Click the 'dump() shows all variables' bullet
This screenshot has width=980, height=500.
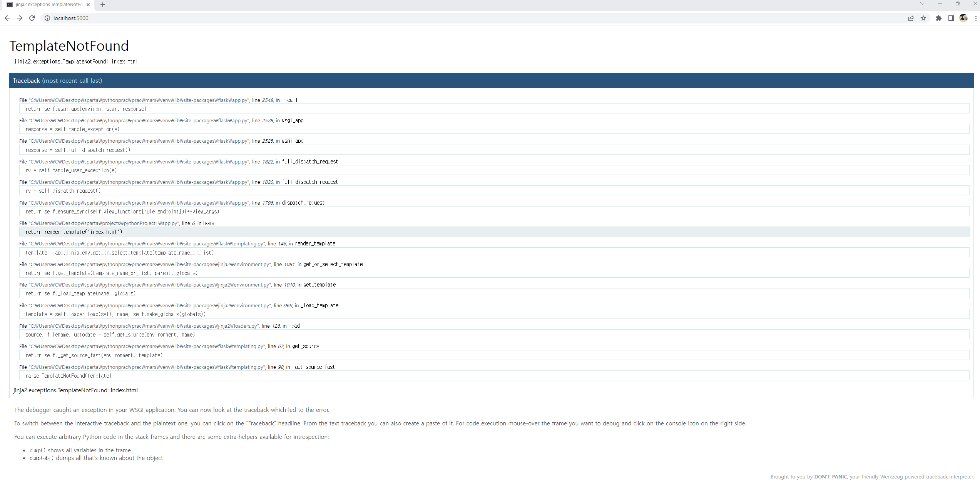point(80,450)
